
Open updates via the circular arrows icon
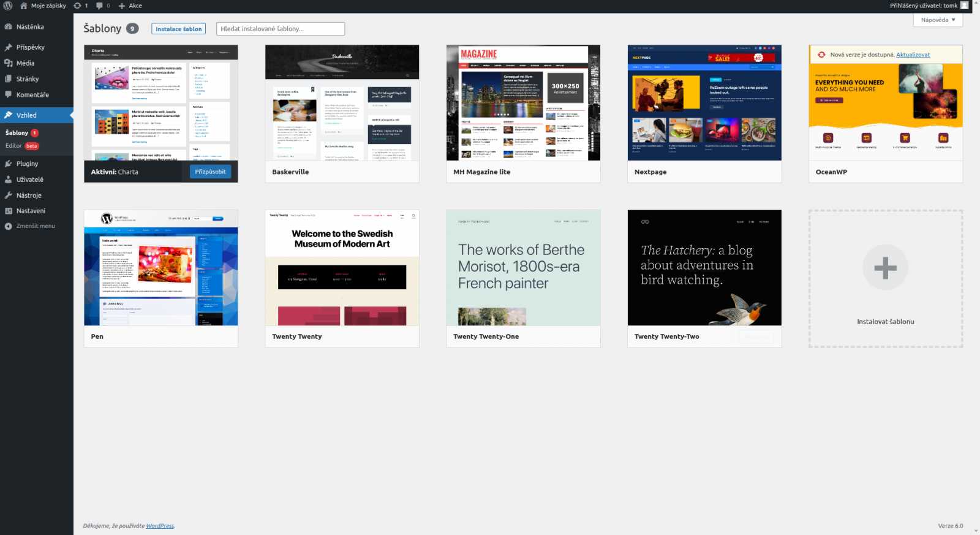point(77,6)
